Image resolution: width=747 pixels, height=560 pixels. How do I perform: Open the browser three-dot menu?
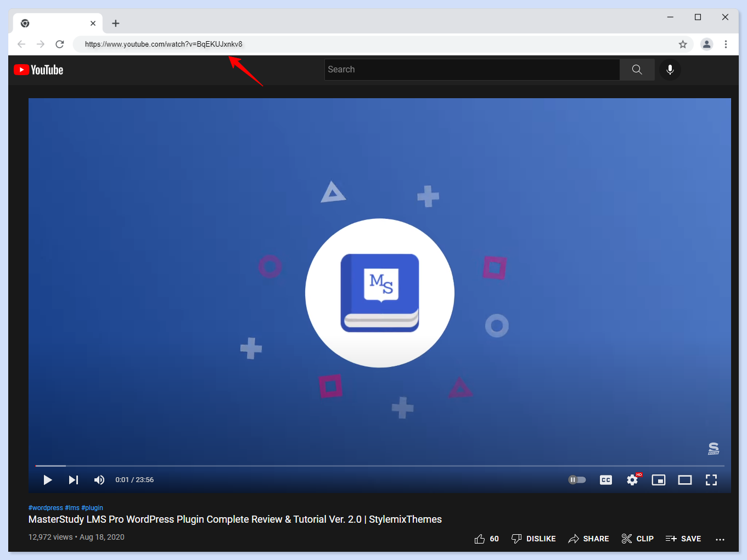[726, 44]
